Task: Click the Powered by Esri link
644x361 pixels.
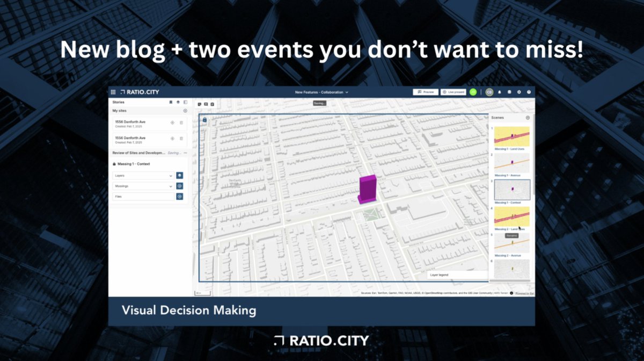Action: [524, 293]
